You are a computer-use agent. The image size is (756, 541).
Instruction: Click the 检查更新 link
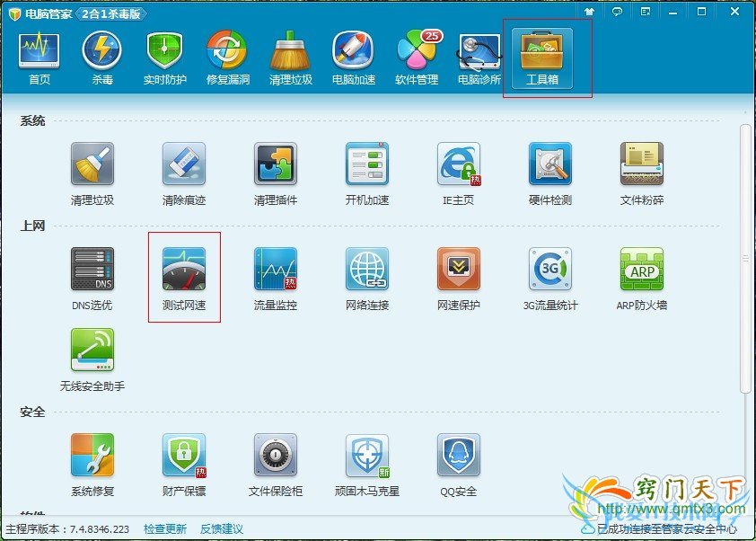point(165,529)
